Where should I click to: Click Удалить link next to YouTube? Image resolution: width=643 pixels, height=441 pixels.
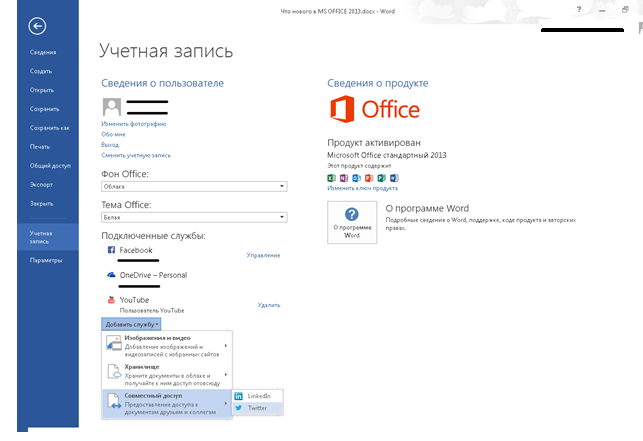pos(269,305)
